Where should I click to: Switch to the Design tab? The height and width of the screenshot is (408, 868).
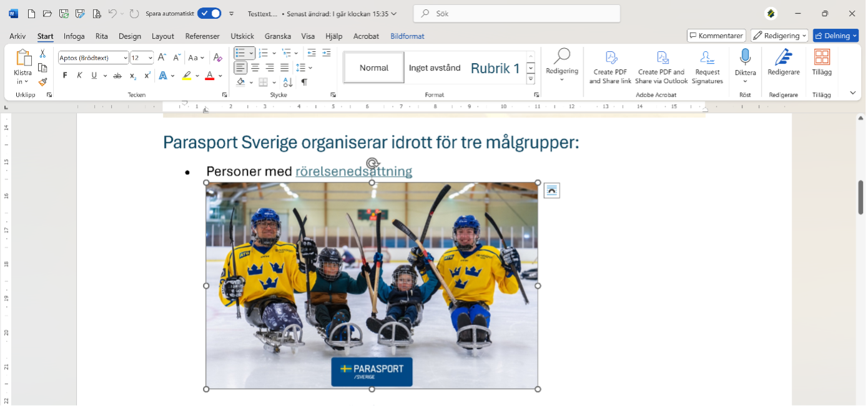click(x=129, y=36)
